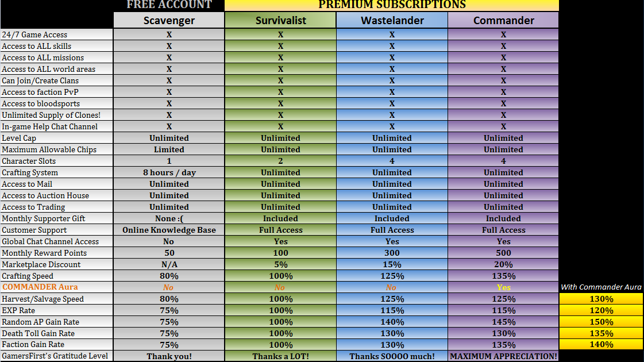644x362 pixels.
Task: Click Wastelander's 300 Monthly Reward Points
Action: (392, 253)
